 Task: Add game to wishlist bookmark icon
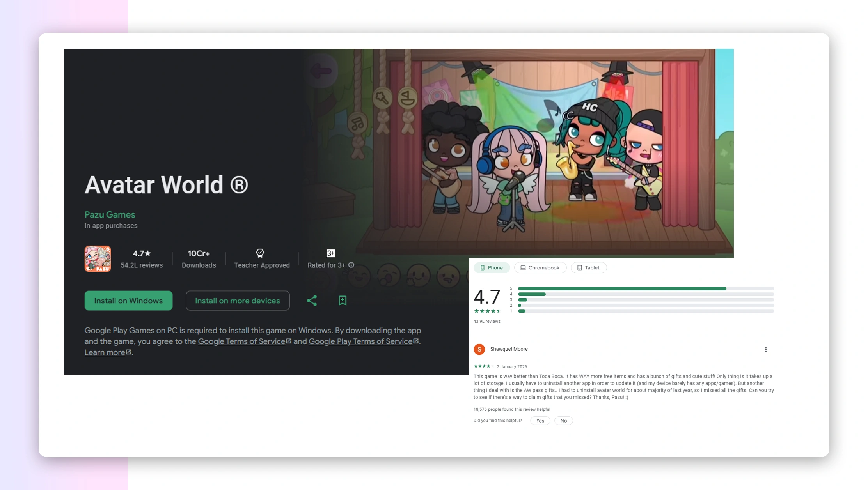point(343,301)
